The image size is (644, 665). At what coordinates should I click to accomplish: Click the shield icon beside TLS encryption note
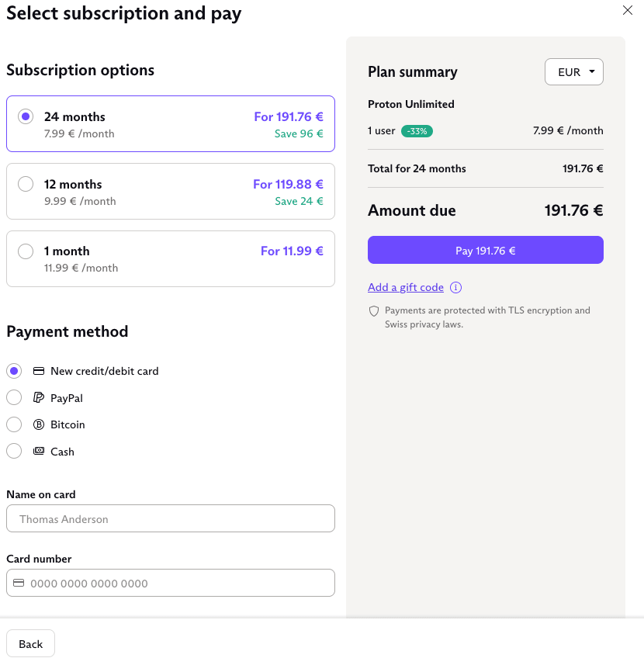pos(373,311)
